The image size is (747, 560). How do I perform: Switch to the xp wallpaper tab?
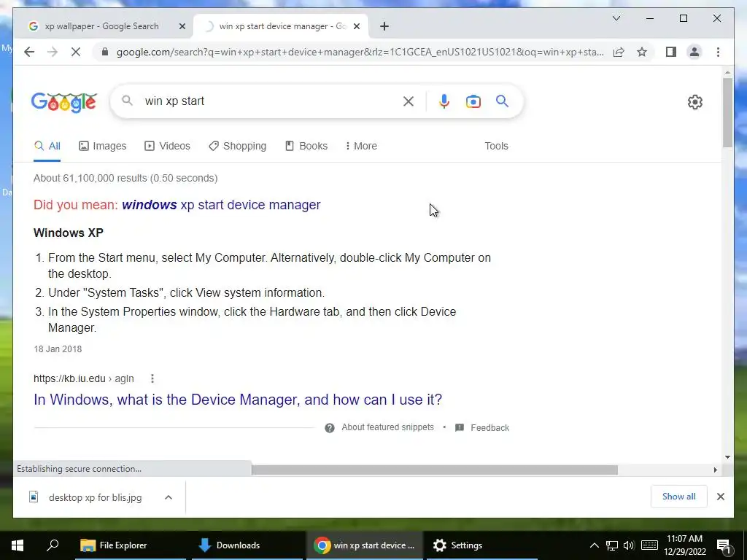102,26
